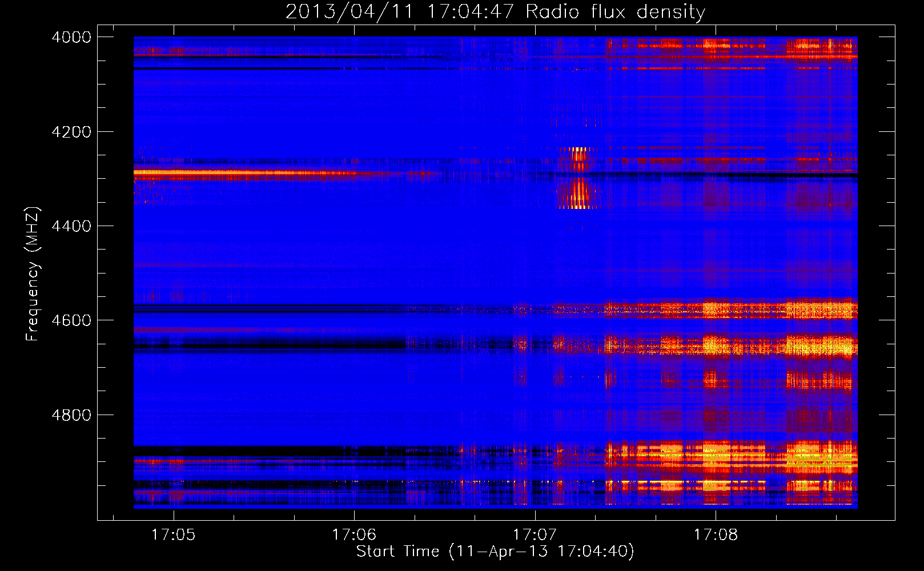Click the 'Frequency (MHZ)' axis title
The image size is (924, 571).
click(x=33, y=274)
